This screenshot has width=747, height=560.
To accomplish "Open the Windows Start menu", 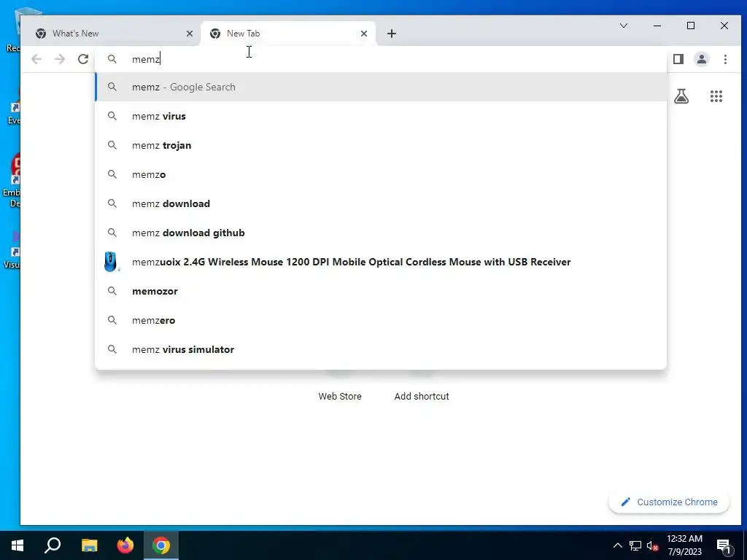I will coord(18,545).
